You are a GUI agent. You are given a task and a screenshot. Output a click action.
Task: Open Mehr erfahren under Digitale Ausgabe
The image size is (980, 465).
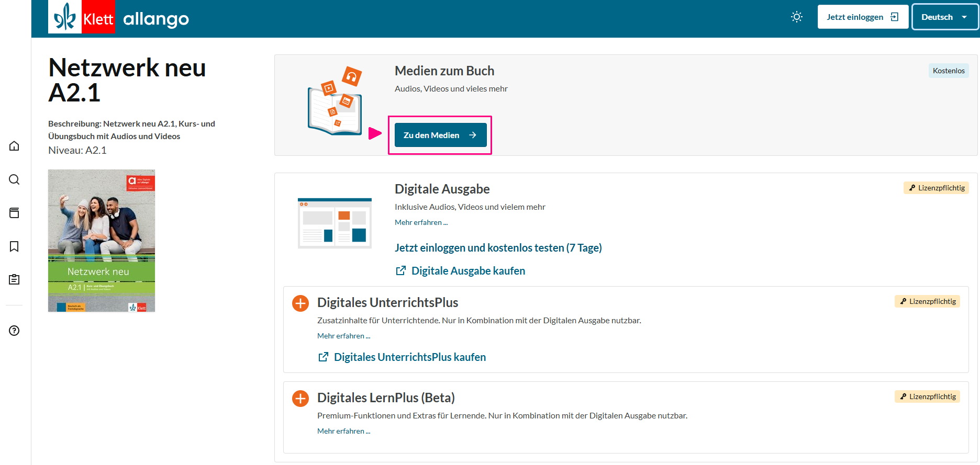(421, 222)
